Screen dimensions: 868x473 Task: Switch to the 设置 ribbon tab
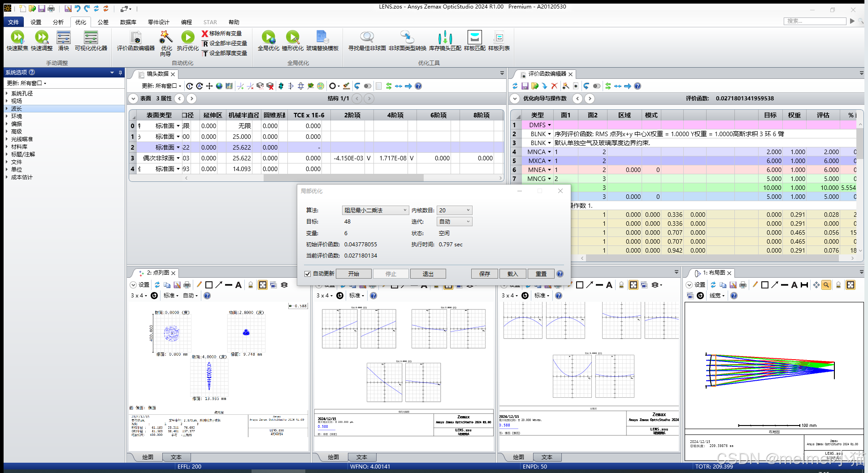tap(36, 22)
